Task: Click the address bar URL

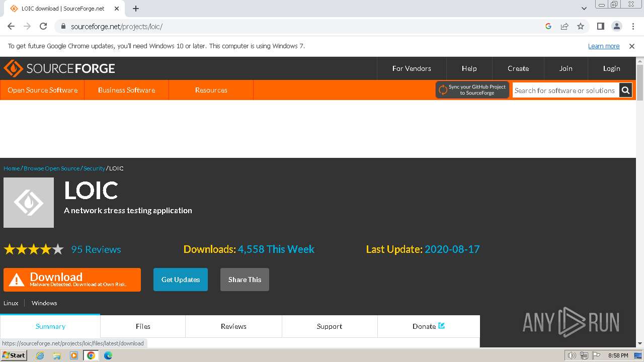Action: 117,26
